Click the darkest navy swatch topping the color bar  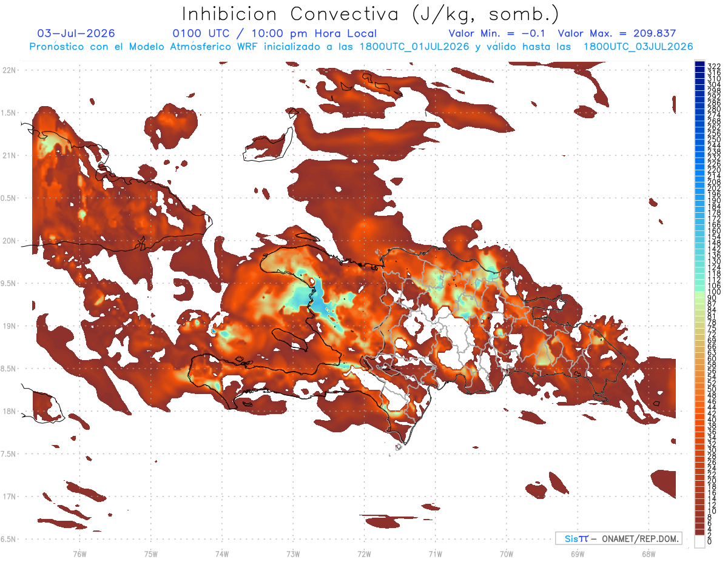click(x=699, y=64)
